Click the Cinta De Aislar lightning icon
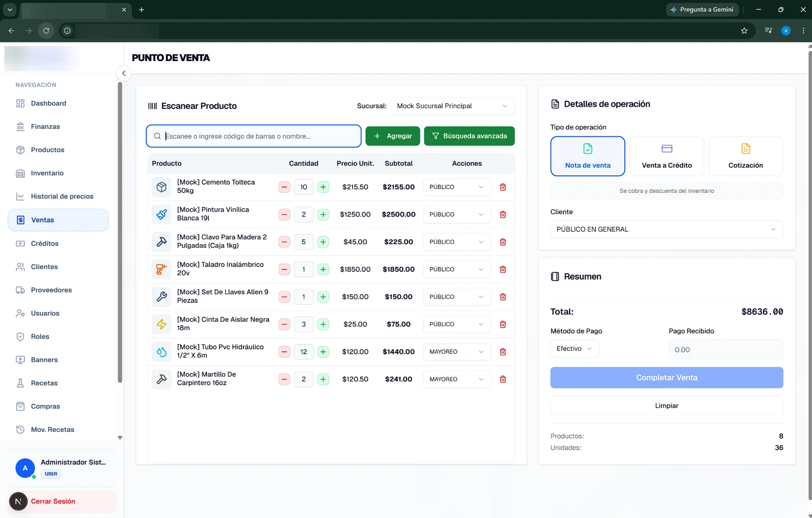This screenshot has width=812, height=518. click(x=161, y=324)
